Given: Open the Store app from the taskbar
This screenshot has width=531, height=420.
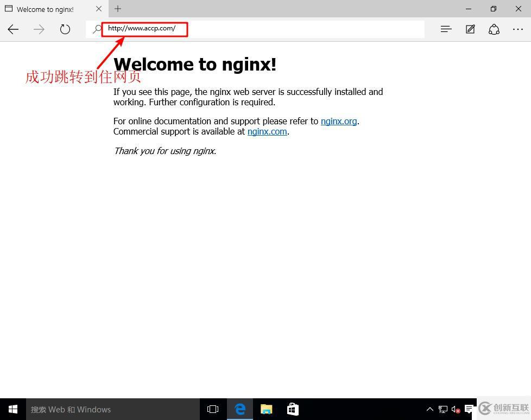Looking at the screenshot, I should point(293,409).
